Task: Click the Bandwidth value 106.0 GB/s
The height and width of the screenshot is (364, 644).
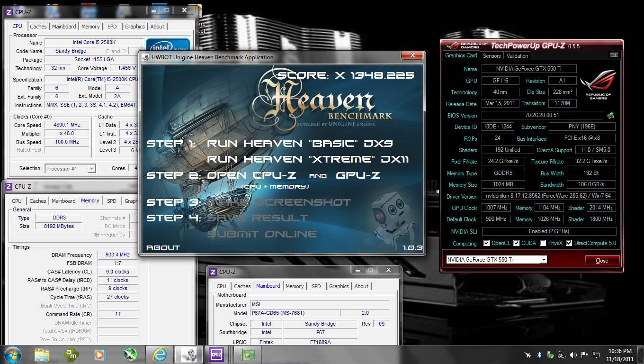Action: 590,184
